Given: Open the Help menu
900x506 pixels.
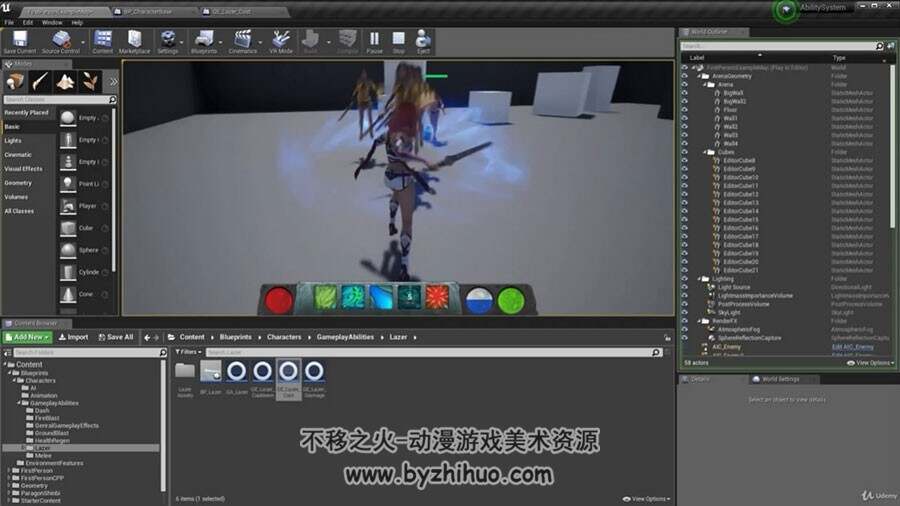Looking at the screenshot, I should click(77, 22).
